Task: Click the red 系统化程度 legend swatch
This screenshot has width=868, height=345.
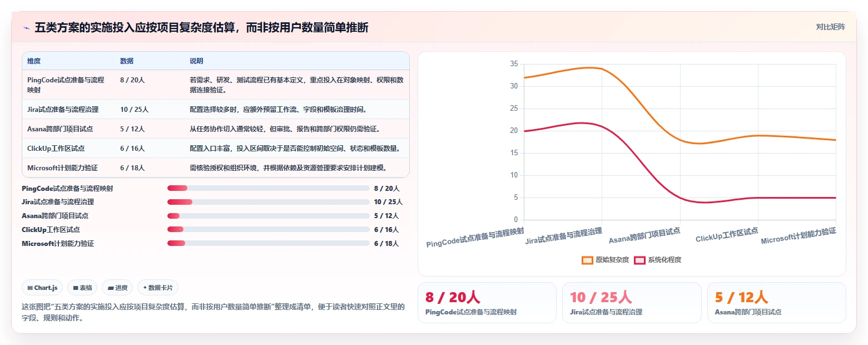Action: click(639, 260)
